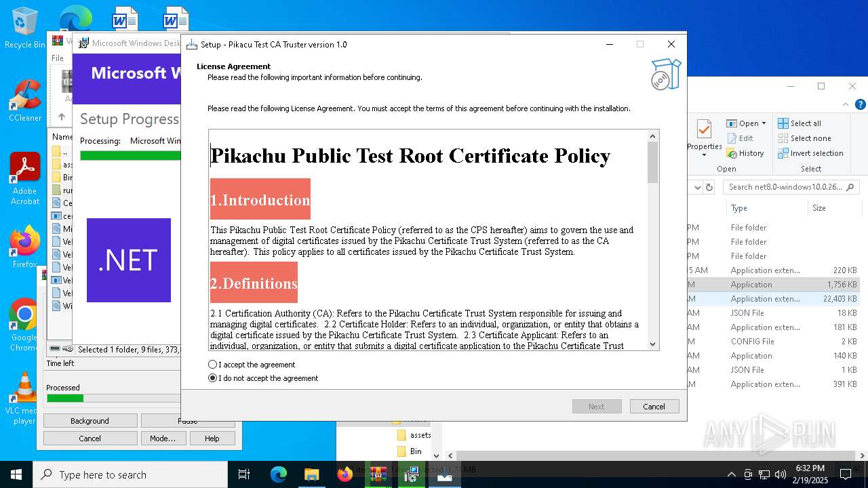Click Mode... button in WinRAR dialog
Viewport: 868px width, 488px height.
click(163, 439)
